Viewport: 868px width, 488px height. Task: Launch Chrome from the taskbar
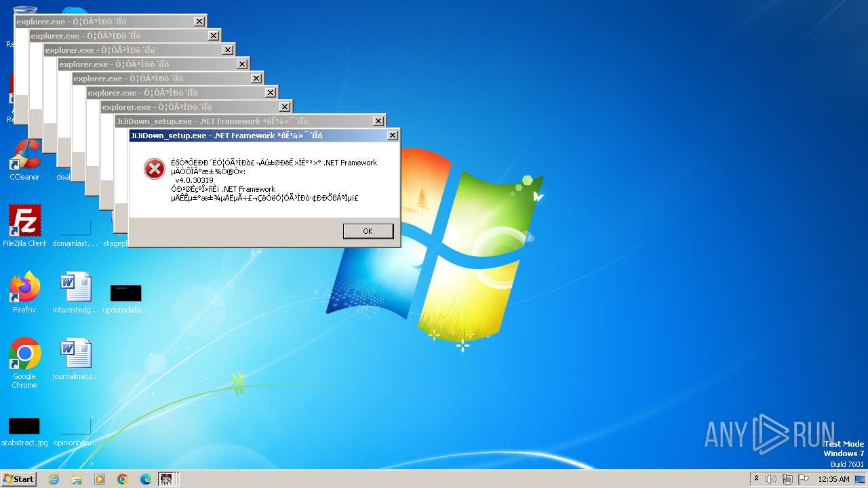[123, 479]
